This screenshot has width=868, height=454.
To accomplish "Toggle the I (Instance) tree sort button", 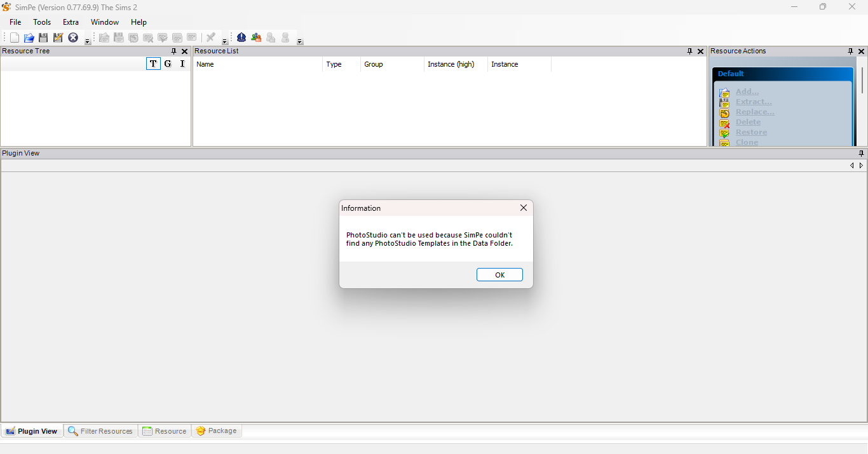I will [x=182, y=63].
